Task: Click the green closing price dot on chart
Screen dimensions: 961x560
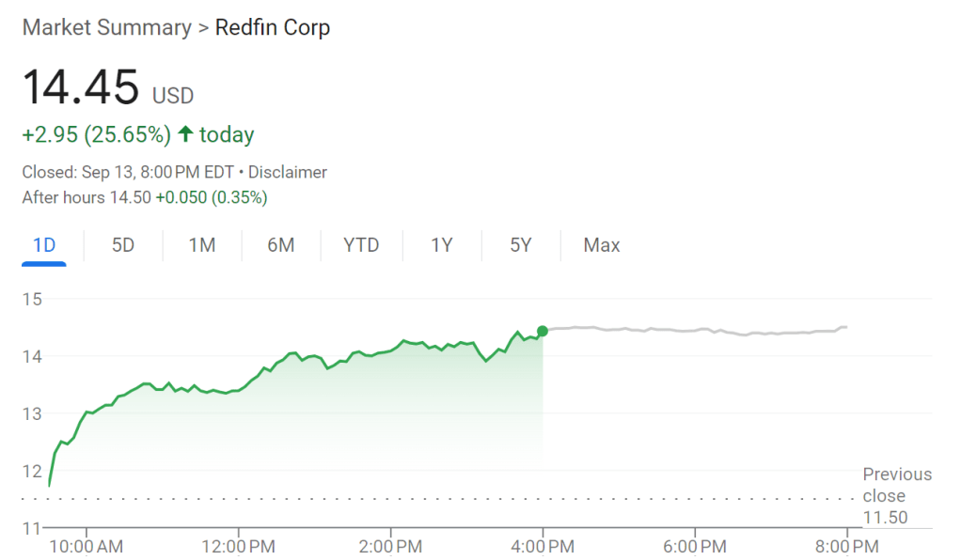Action: tap(543, 331)
